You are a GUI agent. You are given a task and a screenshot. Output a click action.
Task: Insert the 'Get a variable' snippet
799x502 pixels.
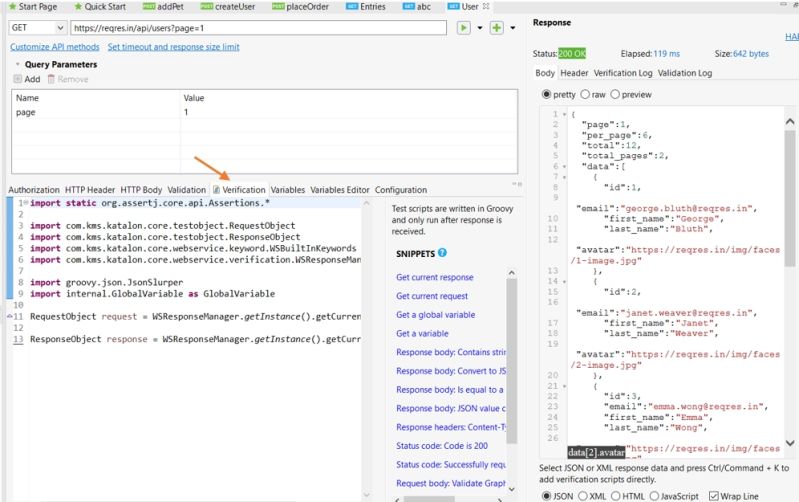[x=422, y=334]
